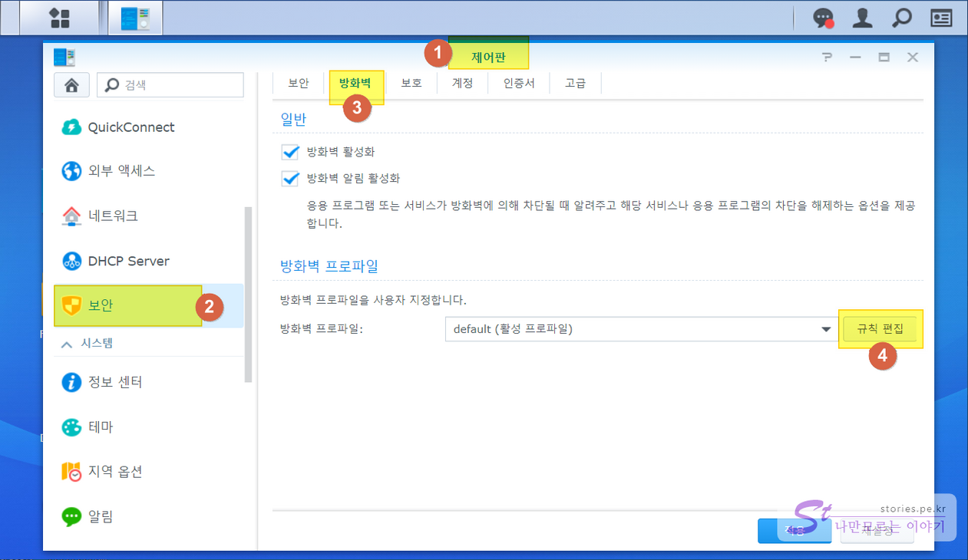Open the notifications chat bubble icon
The width and height of the screenshot is (968, 560).
824,18
